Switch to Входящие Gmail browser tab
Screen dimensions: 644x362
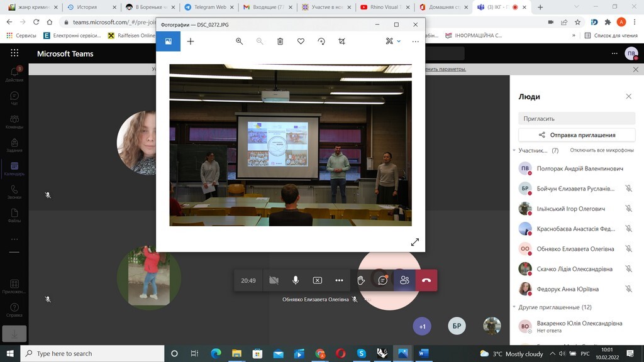click(x=268, y=7)
